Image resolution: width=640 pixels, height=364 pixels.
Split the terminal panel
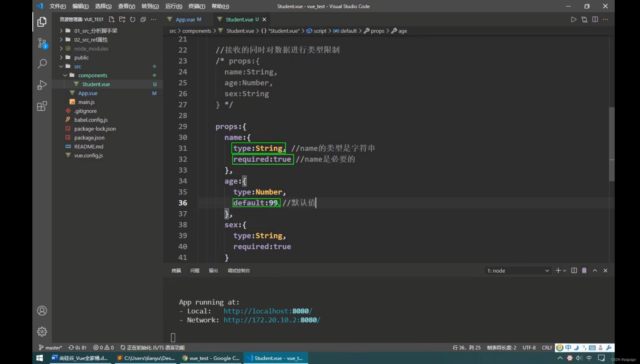coord(574,270)
